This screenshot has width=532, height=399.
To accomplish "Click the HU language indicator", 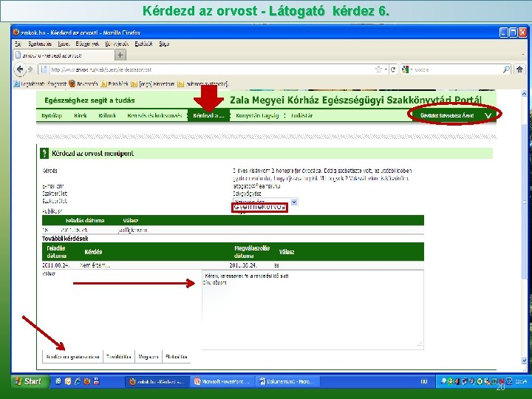I will click(424, 382).
